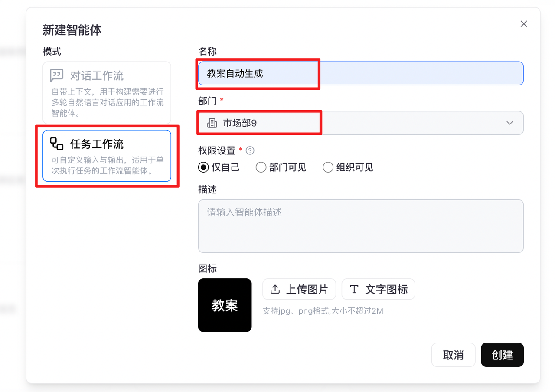Click the 描述 text area
The image size is (555, 392).
[360, 225]
